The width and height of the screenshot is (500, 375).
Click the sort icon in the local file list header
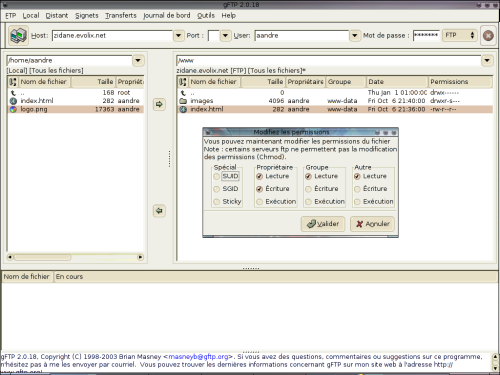click(13, 82)
